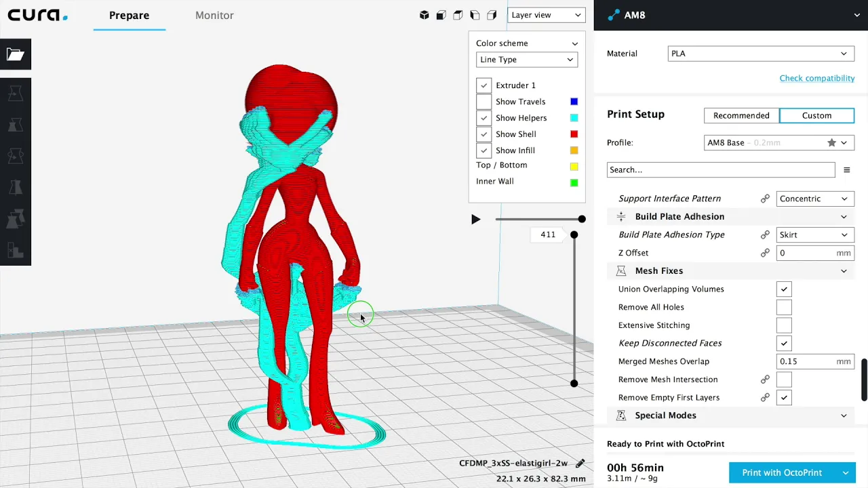Collapse the Build Plate Adhesion section
Viewport: 868px width, 488px height.
click(x=844, y=217)
